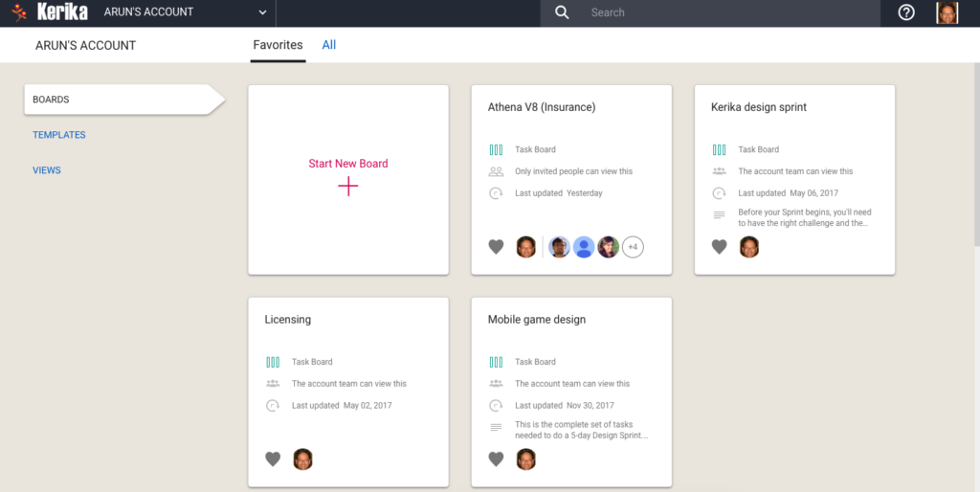Click owner avatar on Licensing card

pos(303,459)
